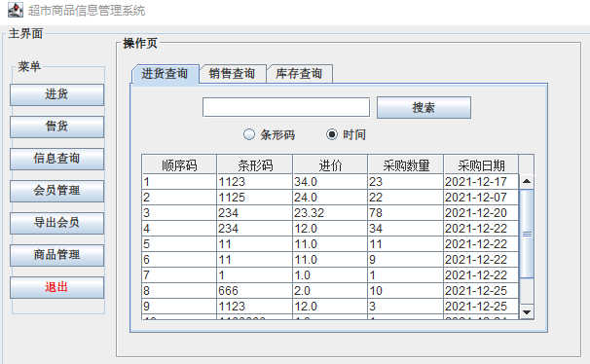Screen dimensions: 590x364
Task: Click the 采购数量 column header
Action: (x=406, y=165)
